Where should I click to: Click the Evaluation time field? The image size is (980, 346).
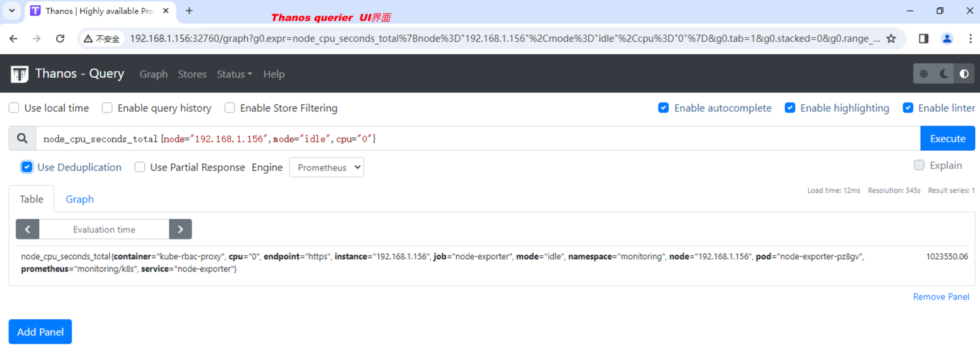pyautogui.click(x=104, y=229)
